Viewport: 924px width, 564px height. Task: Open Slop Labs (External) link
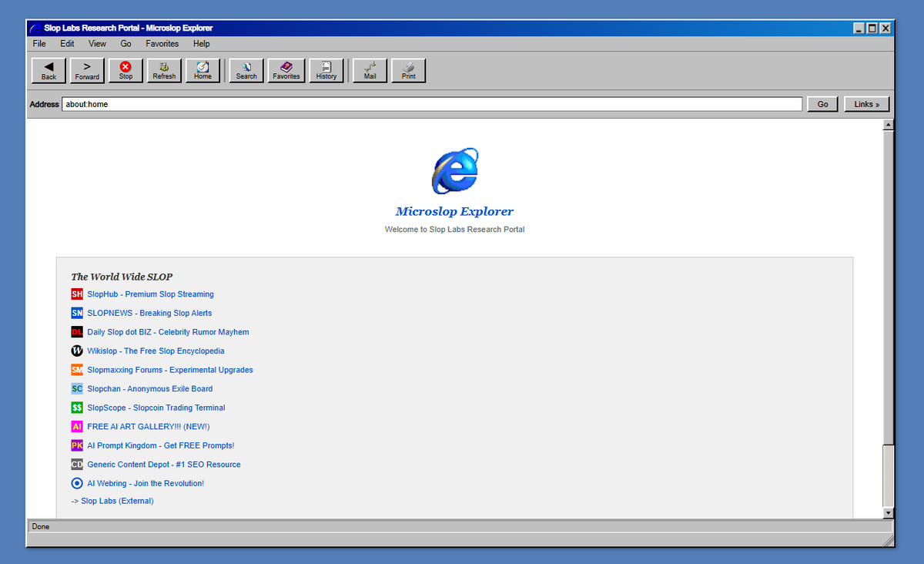[x=112, y=501]
